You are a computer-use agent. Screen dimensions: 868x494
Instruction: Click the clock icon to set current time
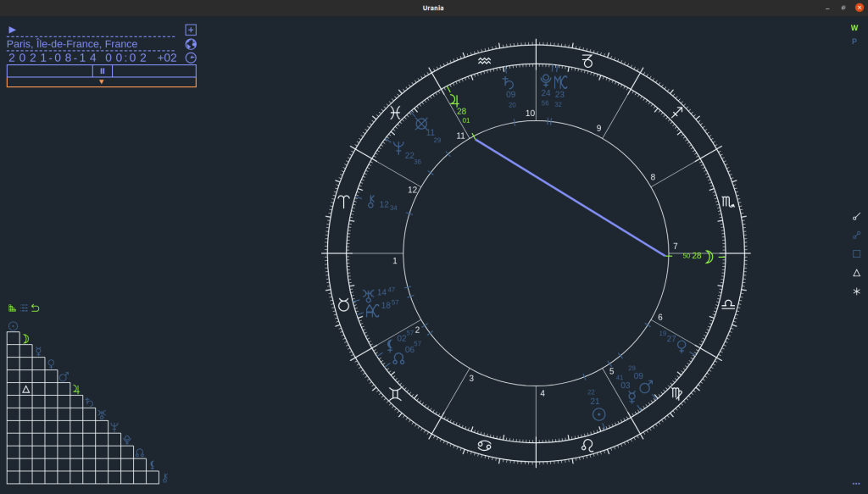tap(190, 58)
